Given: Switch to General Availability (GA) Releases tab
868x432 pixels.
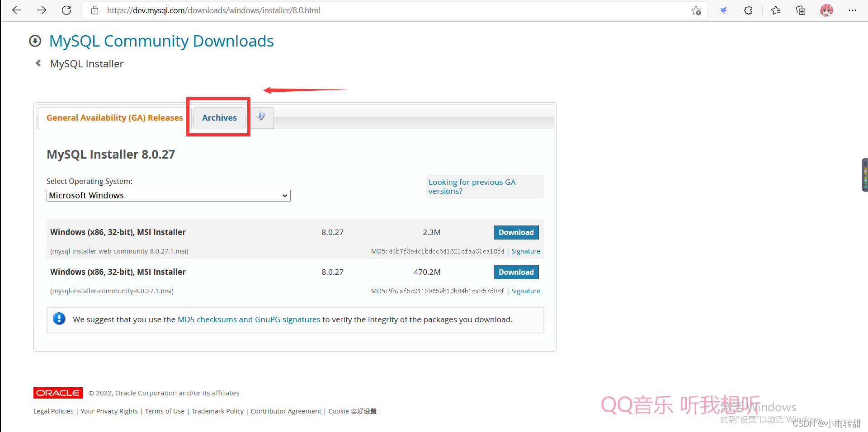Looking at the screenshot, I should (x=115, y=117).
